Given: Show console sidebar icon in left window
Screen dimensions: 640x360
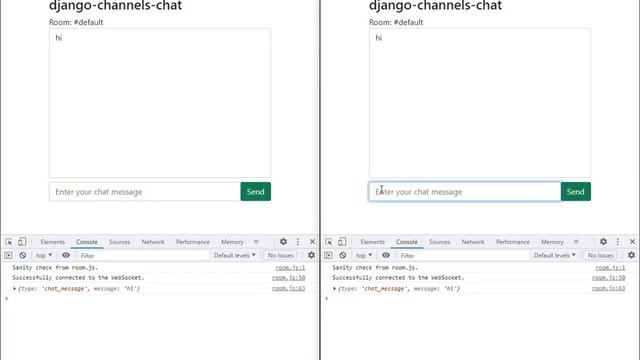Looking at the screenshot, I should (8, 255).
